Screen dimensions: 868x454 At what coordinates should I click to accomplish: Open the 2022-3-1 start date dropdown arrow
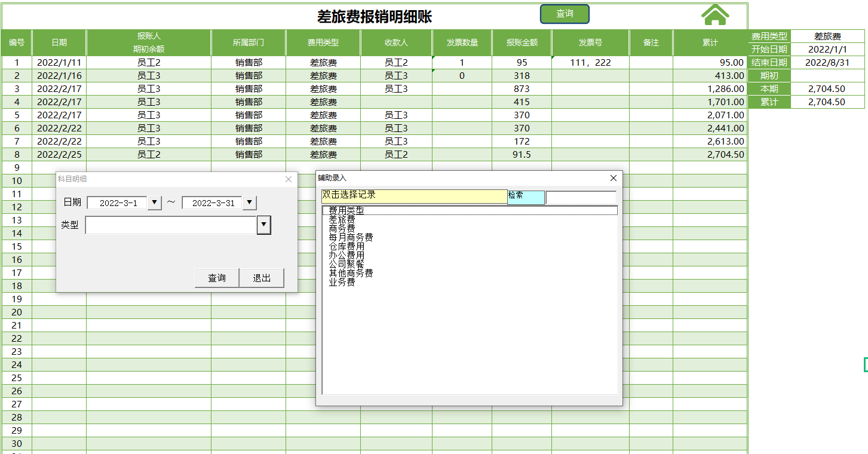pos(155,203)
